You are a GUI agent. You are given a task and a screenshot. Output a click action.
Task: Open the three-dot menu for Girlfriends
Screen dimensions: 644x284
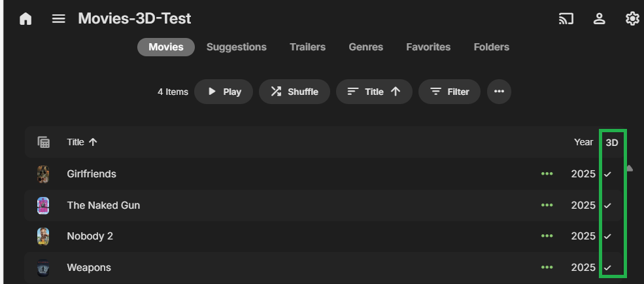547,174
